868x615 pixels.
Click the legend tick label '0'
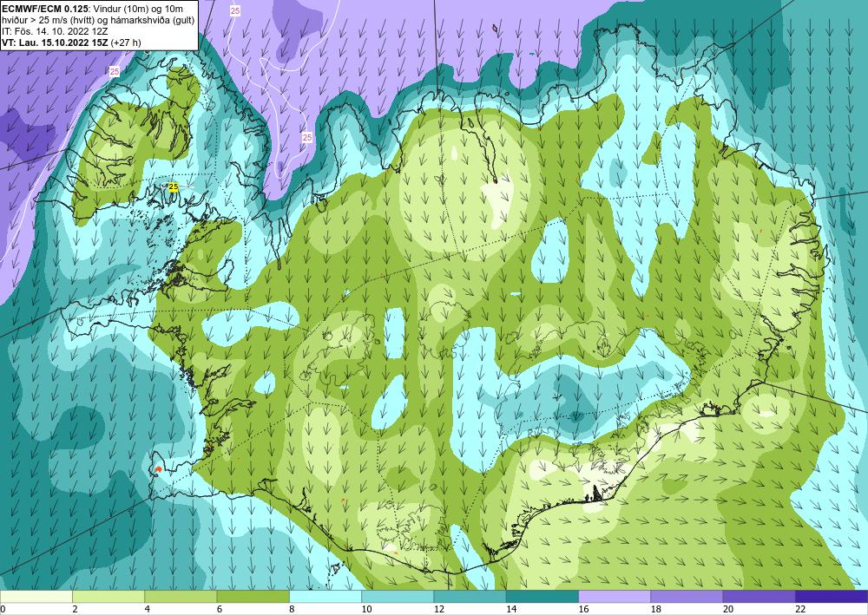point(3,609)
